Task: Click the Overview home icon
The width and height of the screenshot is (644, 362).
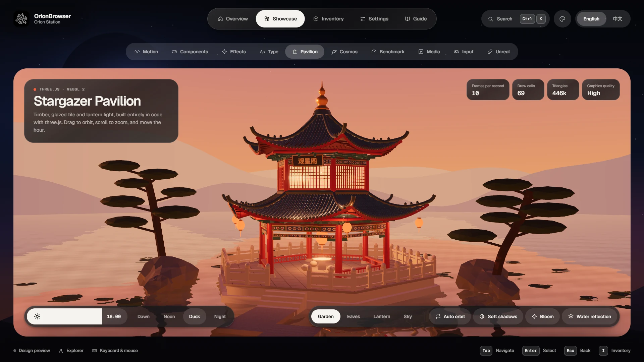Action: 220,19
